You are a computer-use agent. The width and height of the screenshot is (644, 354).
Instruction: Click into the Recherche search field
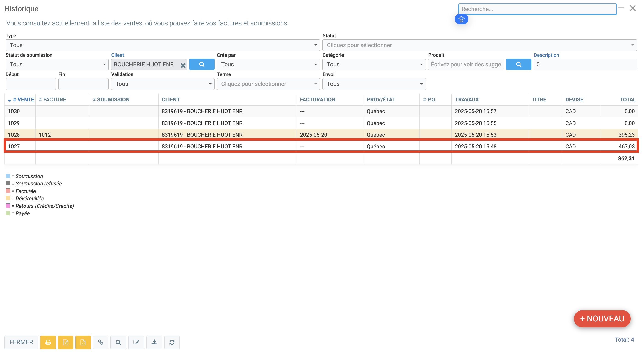pyautogui.click(x=537, y=9)
